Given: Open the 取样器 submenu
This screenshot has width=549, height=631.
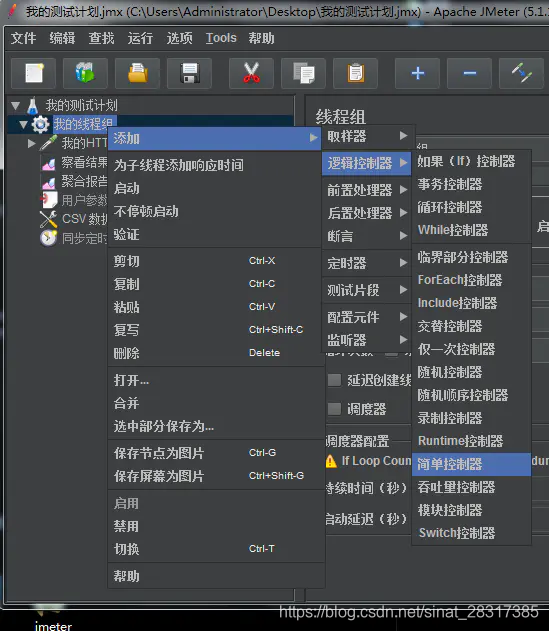Looking at the screenshot, I should coord(367,136).
